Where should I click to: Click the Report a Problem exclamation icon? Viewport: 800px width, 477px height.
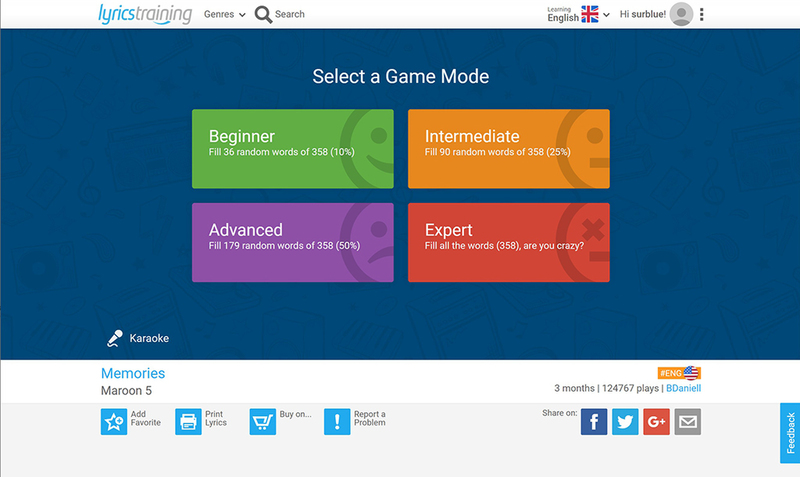pos(337,422)
